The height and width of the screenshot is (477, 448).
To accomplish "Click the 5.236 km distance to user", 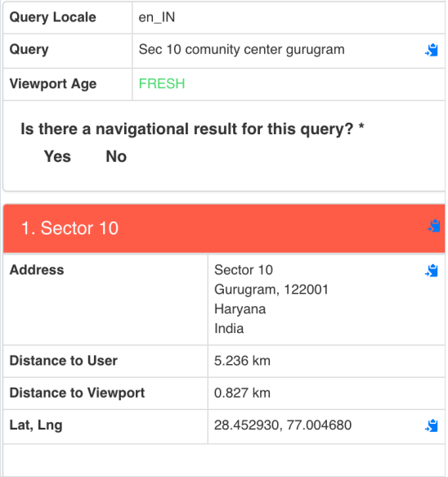I will point(242,361).
